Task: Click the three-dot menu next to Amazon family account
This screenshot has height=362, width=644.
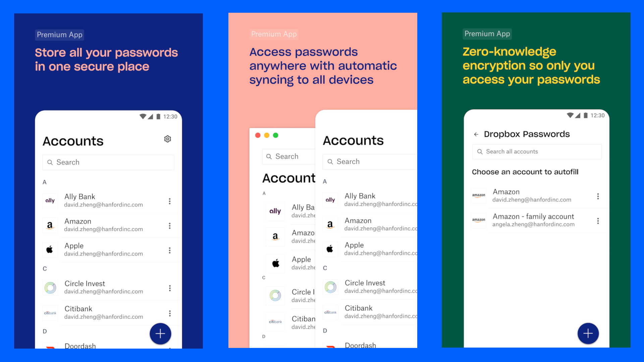Action: click(598, 221)
